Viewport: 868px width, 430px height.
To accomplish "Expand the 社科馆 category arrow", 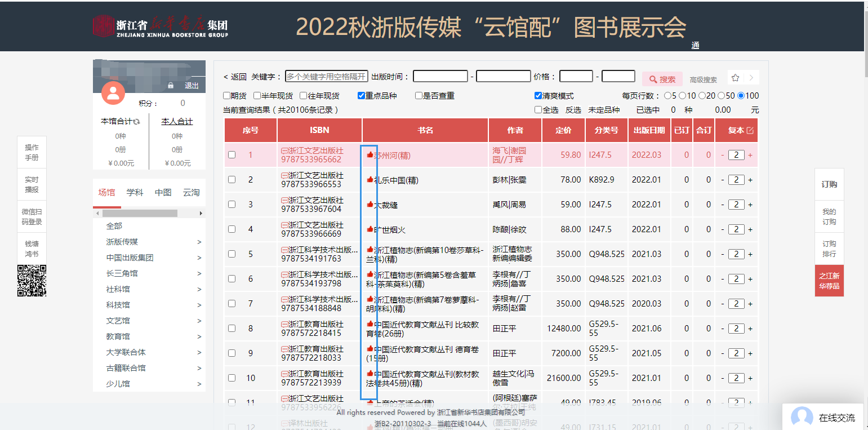I will click(x=199, y=289).
